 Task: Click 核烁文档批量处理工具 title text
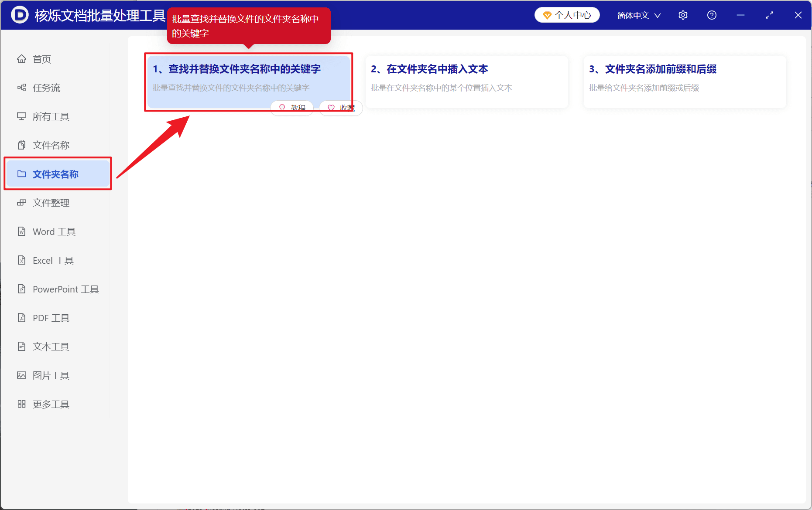tap(100, 15)
